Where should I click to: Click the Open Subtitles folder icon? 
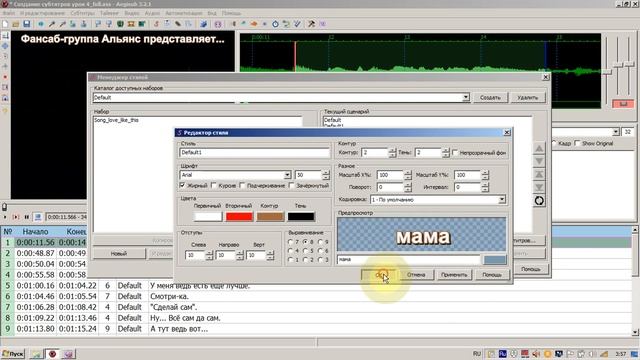pos(16,24)
